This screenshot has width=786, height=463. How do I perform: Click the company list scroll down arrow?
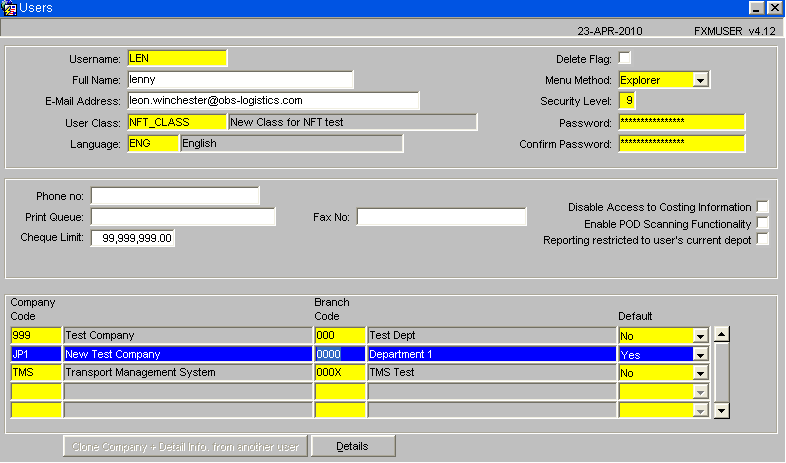click(721, 411)
